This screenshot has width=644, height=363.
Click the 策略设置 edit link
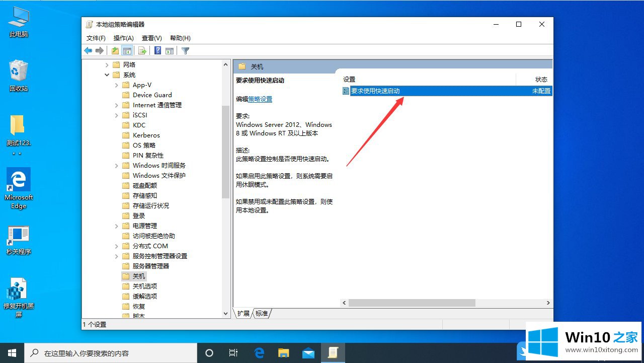[260, 99]
